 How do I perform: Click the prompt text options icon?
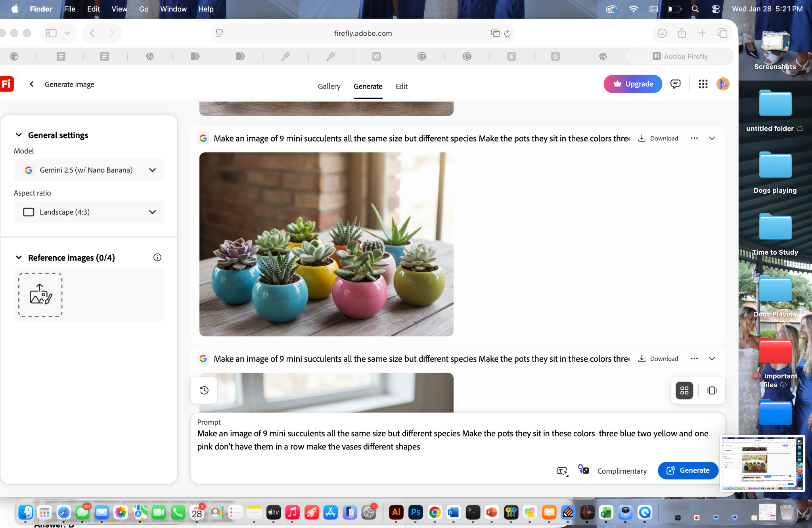pos(562,471)
